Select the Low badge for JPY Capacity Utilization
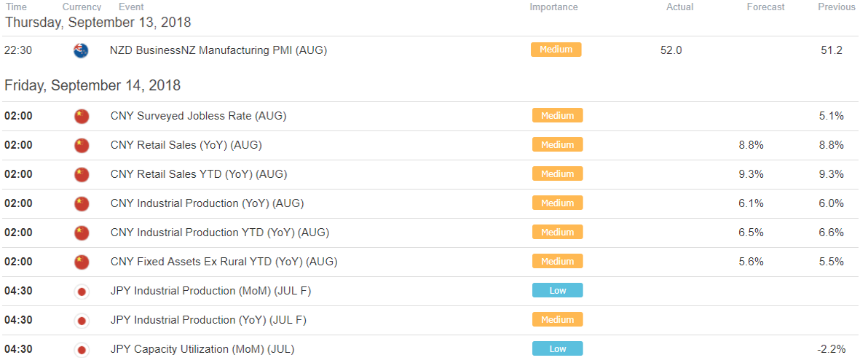Screen dimensions: 868x363 558,348
